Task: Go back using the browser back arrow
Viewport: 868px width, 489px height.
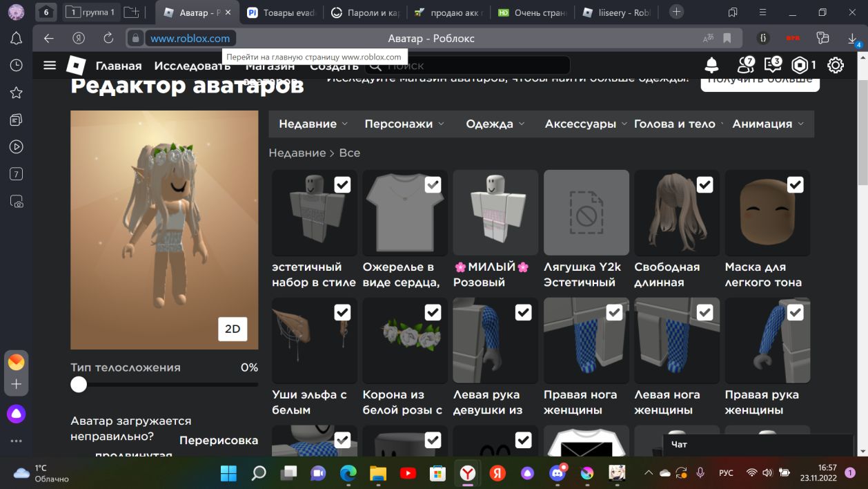Action: [x=48, y=38]
